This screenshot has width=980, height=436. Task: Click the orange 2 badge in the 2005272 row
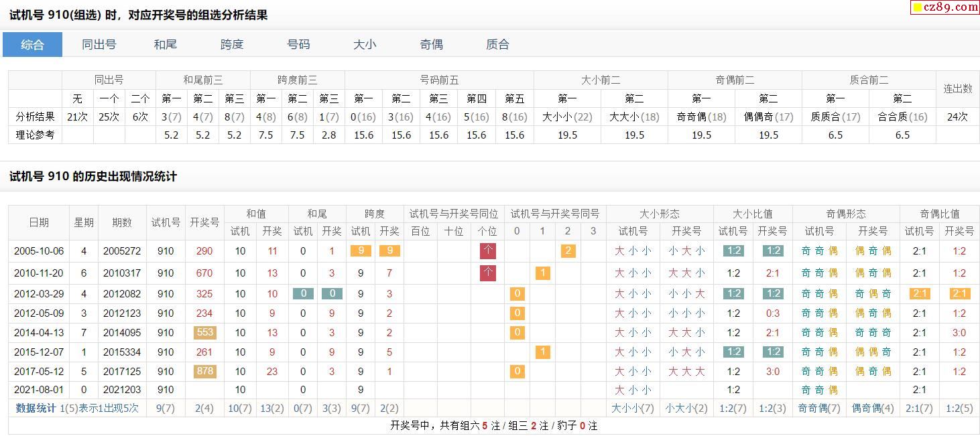[x=568, y=251]
